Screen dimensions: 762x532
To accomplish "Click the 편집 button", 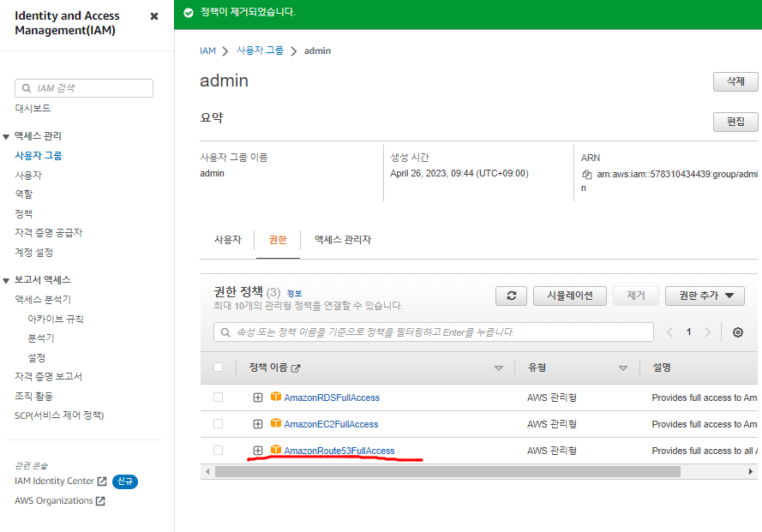I will click(x=735, y=122).
